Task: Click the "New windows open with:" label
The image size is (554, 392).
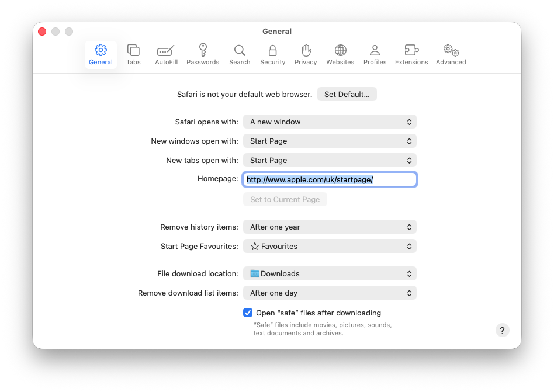Action: 195,141
